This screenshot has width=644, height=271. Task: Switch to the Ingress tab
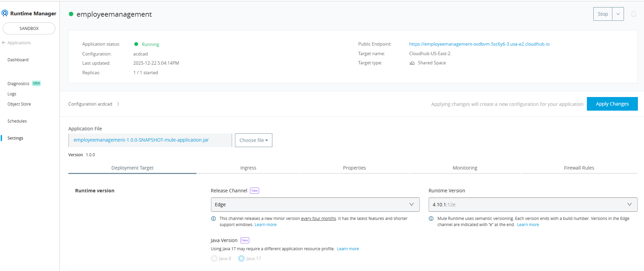pos(248,168)
